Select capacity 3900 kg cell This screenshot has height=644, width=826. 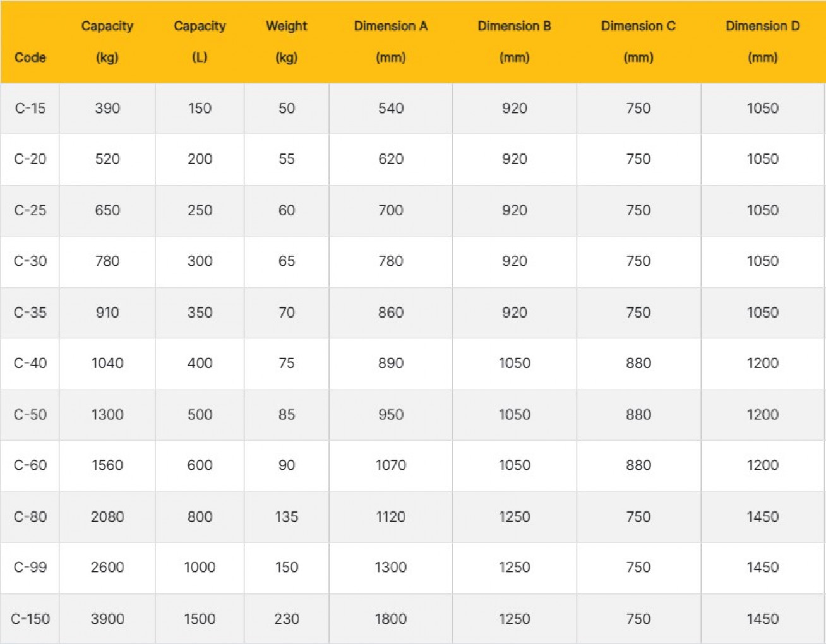click(x=107, y=619)
